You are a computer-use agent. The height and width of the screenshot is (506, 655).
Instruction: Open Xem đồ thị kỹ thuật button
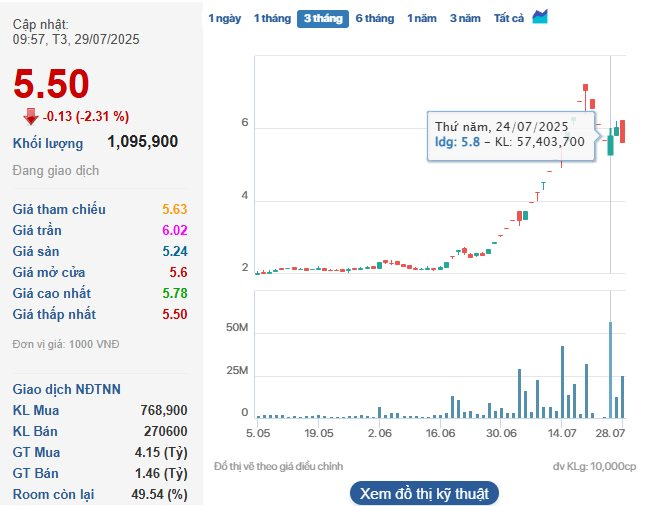coord(423,493)
